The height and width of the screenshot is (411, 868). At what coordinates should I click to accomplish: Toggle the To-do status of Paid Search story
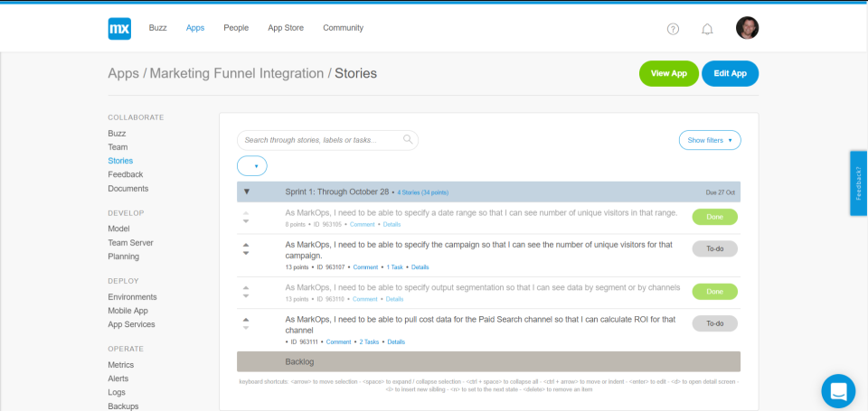(x=714, y=323)
